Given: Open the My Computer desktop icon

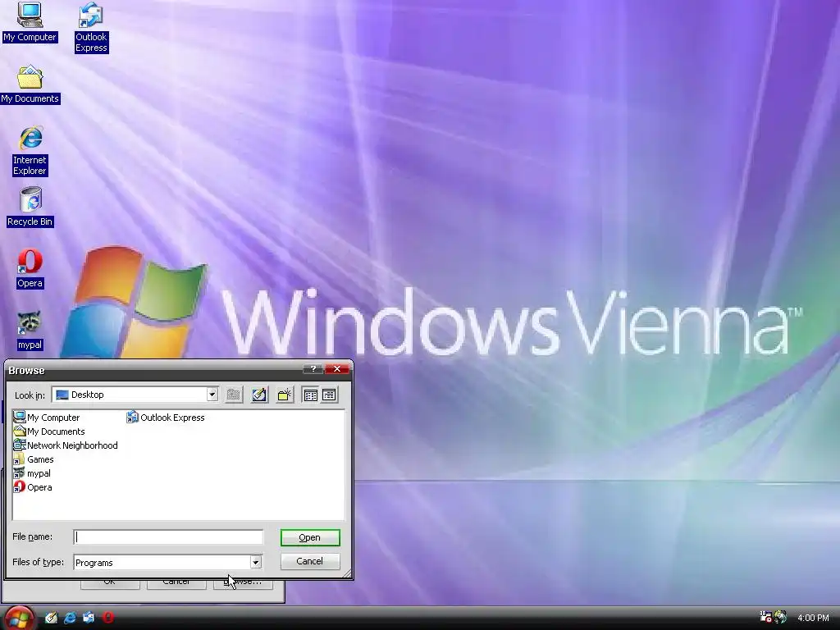Looking at the screenshot, I should (x=30, y=22).
